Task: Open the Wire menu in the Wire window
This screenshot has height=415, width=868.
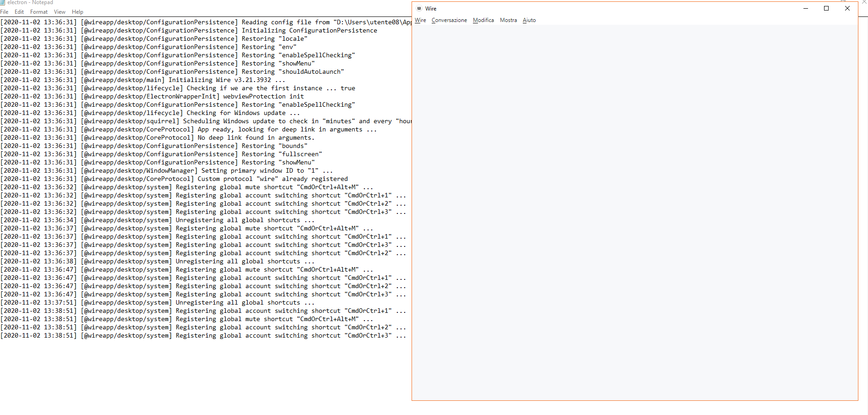Action: [420, 20]
